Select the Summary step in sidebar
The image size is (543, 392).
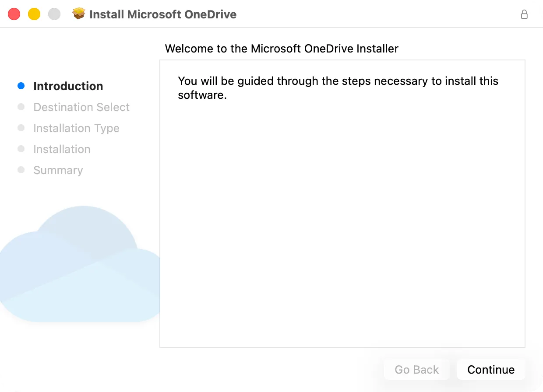coord(58,170)
